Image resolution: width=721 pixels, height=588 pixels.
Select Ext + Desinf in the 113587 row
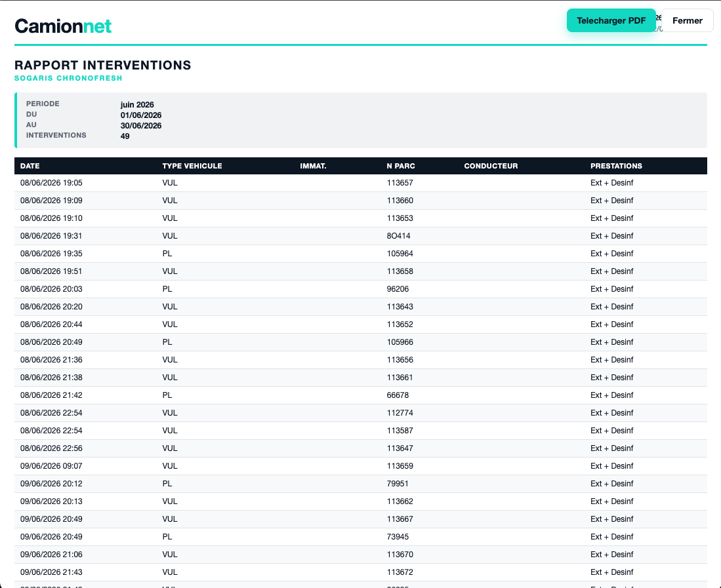[612, 431]
